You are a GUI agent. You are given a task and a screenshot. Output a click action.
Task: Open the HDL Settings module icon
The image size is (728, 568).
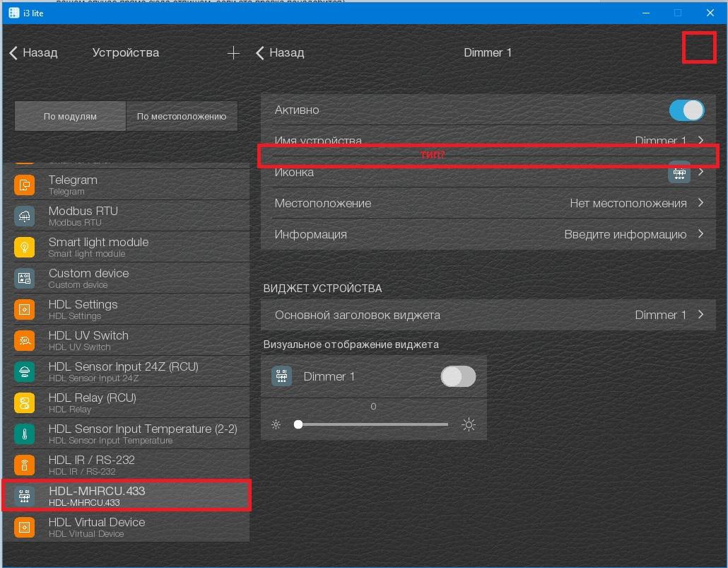point(25,310)
